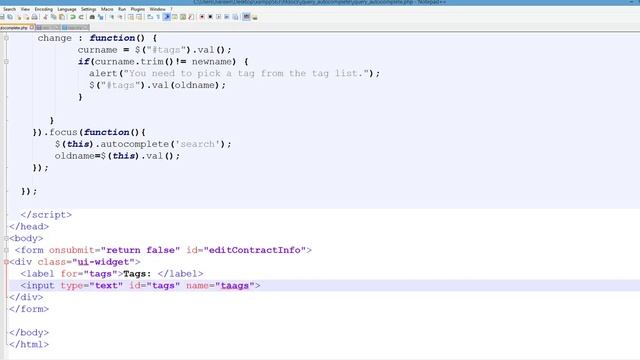
Task: Click Save Current Recorded Macro icon
Action: coord(235,17)
